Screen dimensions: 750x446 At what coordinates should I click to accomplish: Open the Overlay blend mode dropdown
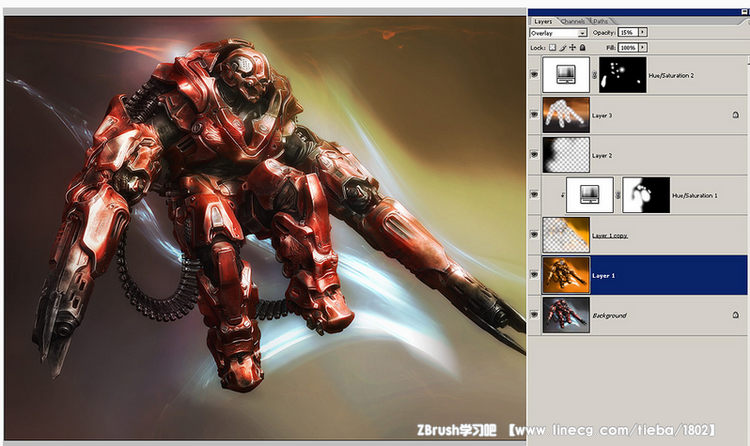(558, 33)
